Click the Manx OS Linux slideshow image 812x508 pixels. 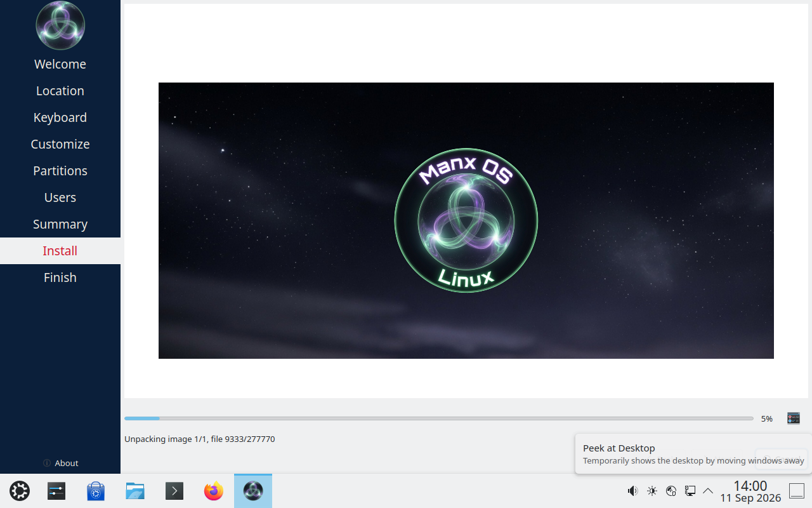[466, 220]
